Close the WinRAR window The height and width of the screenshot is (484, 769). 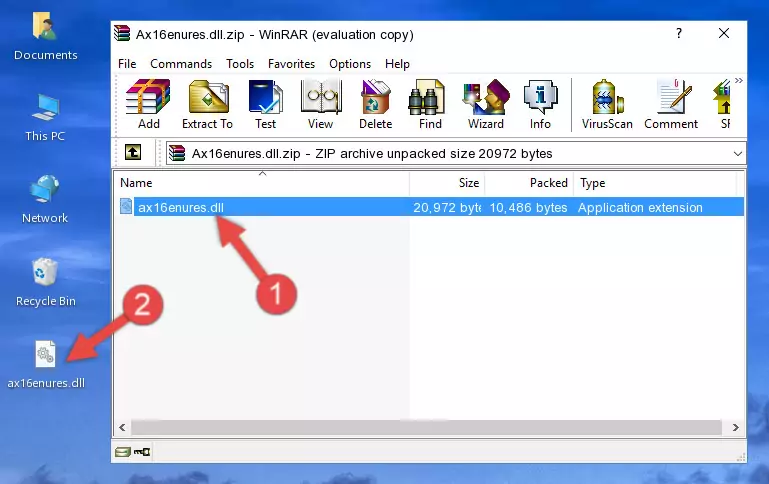pos(724,33)
